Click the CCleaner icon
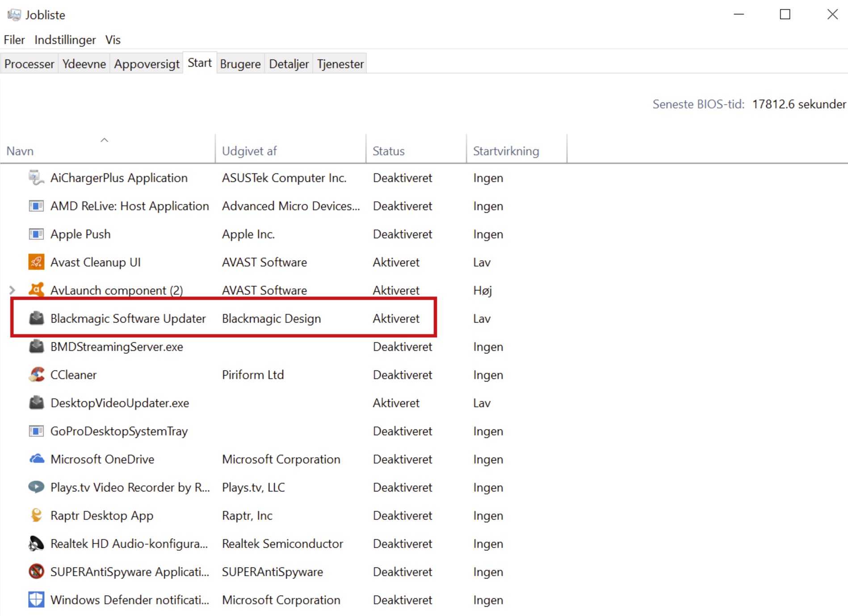Viewport: 848px width, 616px height. pos(36,375)
